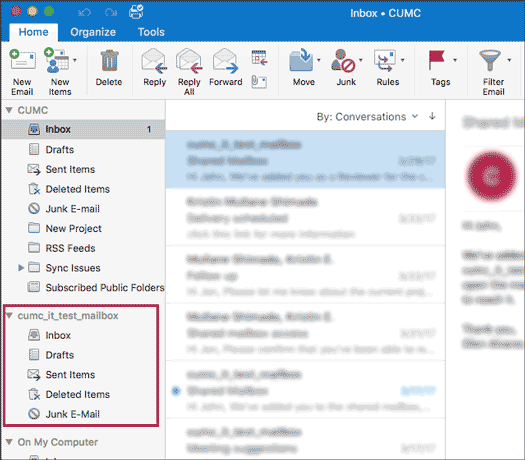Open the CUMC Drafts folder
Image resolution: width=525 pixels, height=460 pixels.
83,149
